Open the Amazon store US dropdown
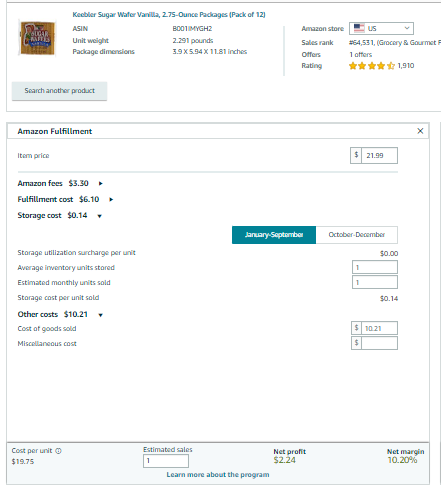441x489 pixels. tap(381, 29)
